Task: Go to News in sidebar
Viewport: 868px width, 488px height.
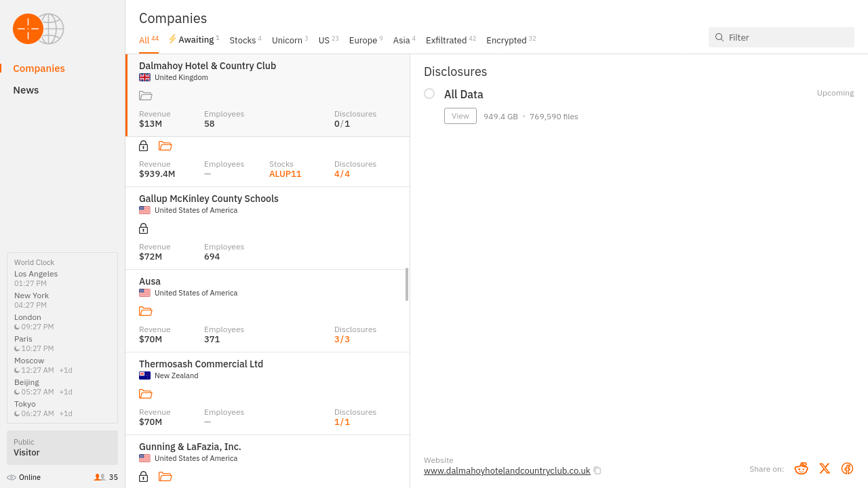Action: click(x=26, y=90)
